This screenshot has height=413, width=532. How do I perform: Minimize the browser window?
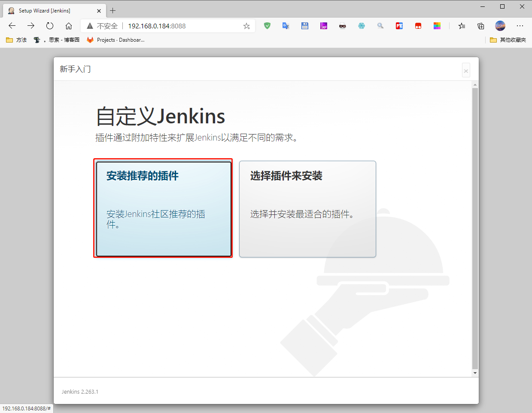click(x=483, y=6)
